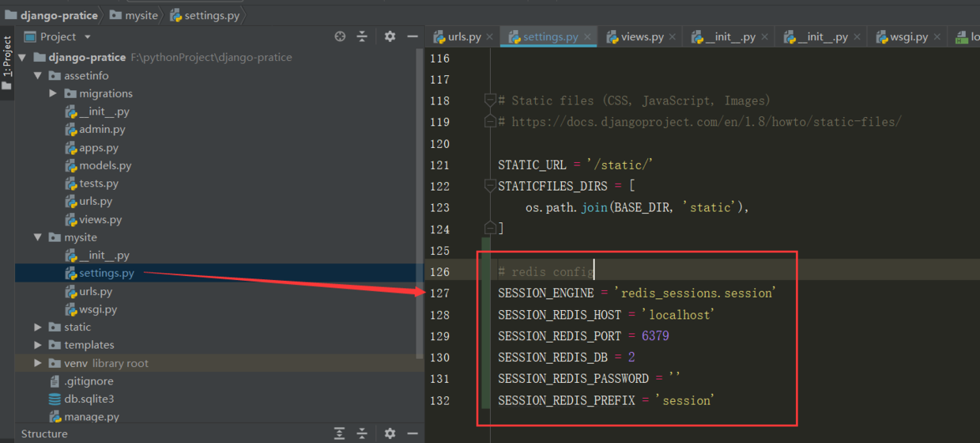The image size is (980, 443).
Task: Click django-pratice breadcrumb in navigation bar
Action: (51, 15)
